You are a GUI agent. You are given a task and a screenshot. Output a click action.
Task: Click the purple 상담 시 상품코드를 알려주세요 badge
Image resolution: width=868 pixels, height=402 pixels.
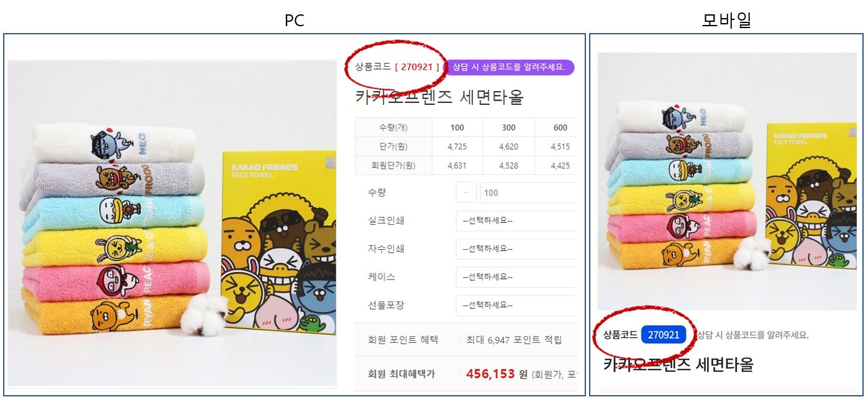pyautogui.click(x=509, y=67)
